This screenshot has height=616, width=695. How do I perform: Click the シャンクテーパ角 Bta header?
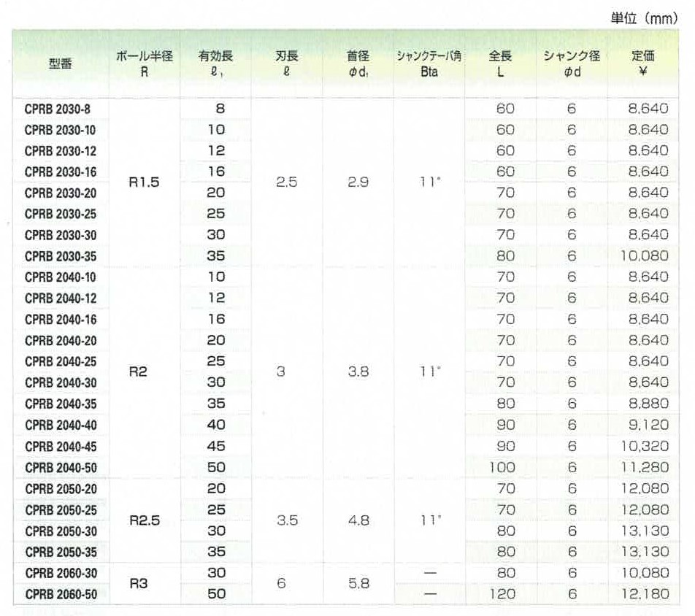pos(429,63)
